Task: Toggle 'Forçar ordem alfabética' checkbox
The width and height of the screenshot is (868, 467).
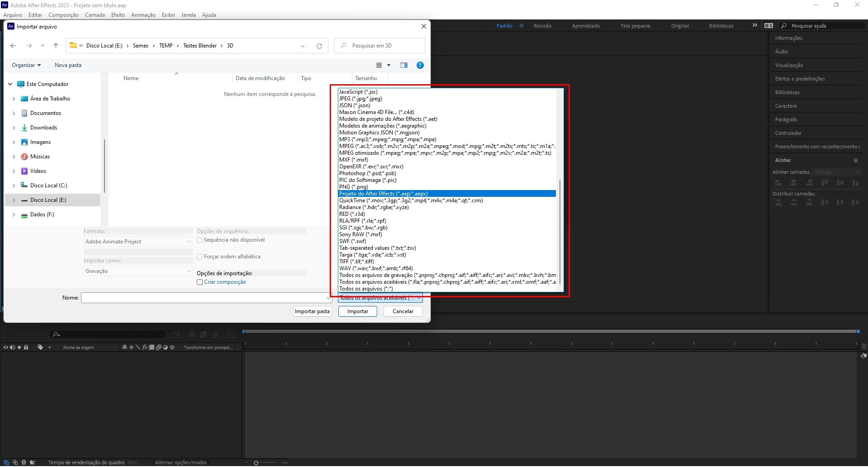Action: click(199, 257)
